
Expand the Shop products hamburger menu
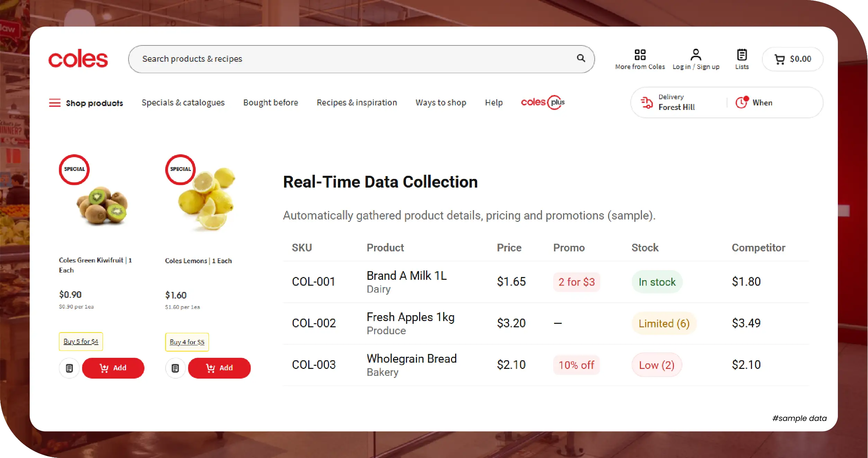(55, 103)
